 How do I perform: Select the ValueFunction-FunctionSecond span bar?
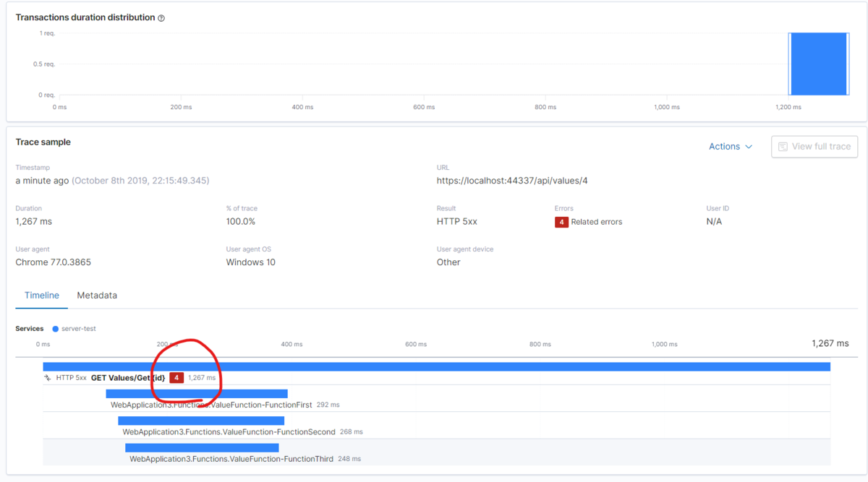201,421
